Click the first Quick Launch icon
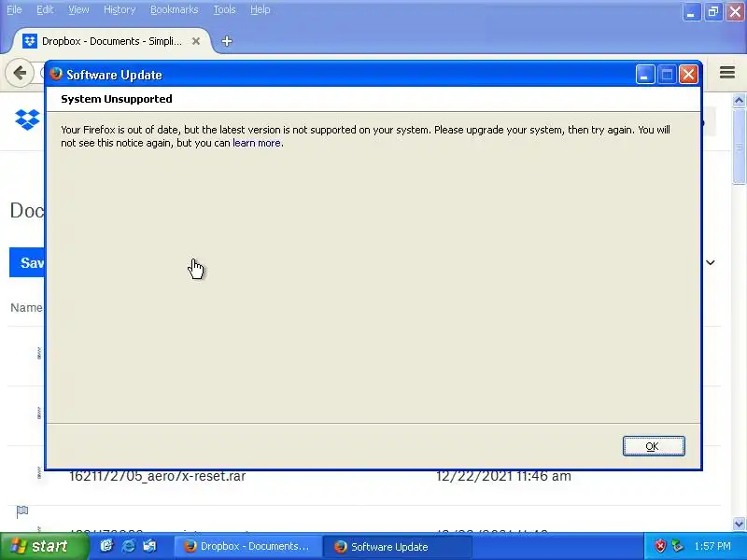 pos(106,546)
